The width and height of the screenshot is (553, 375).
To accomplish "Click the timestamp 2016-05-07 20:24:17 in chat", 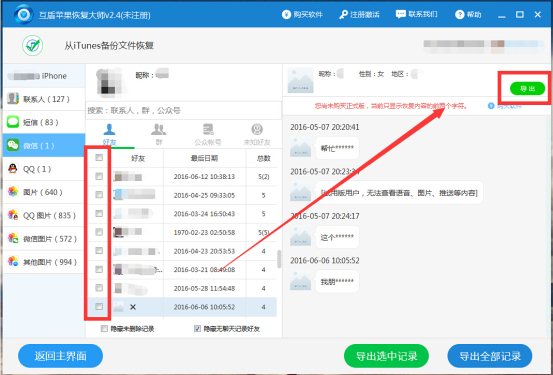I will [x=324, y=216].
